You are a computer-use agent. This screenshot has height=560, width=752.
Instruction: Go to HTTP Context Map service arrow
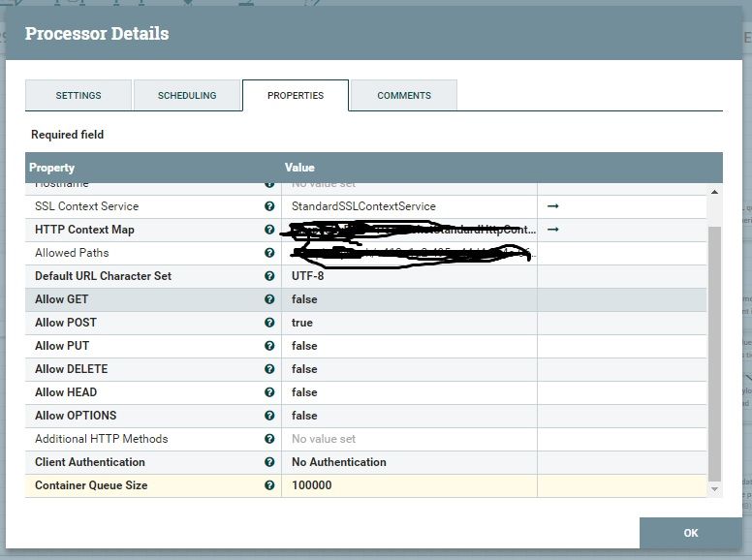(x=553, y=230)
